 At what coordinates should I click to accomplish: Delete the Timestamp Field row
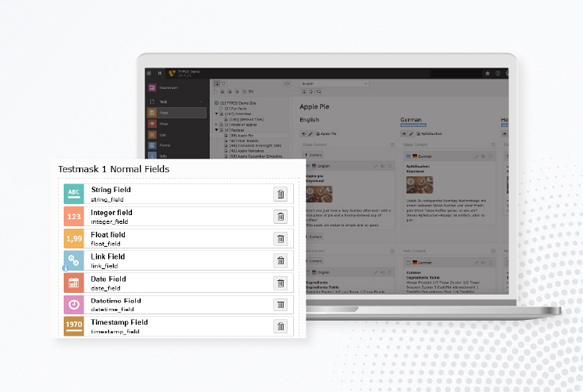(281, 326)
